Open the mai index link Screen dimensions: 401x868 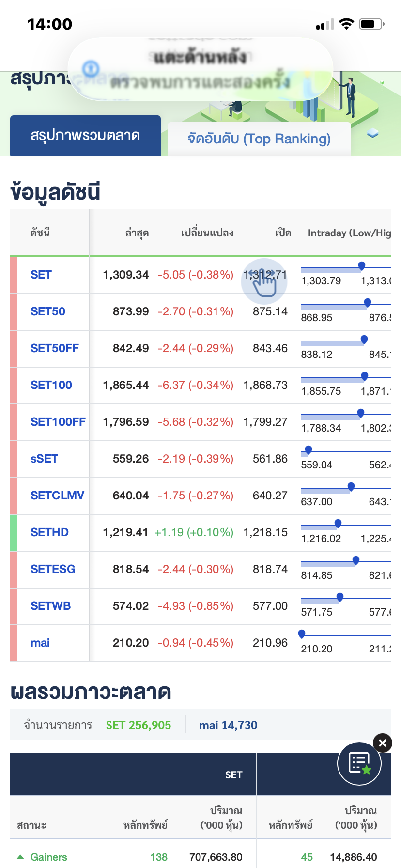(40, 643)
